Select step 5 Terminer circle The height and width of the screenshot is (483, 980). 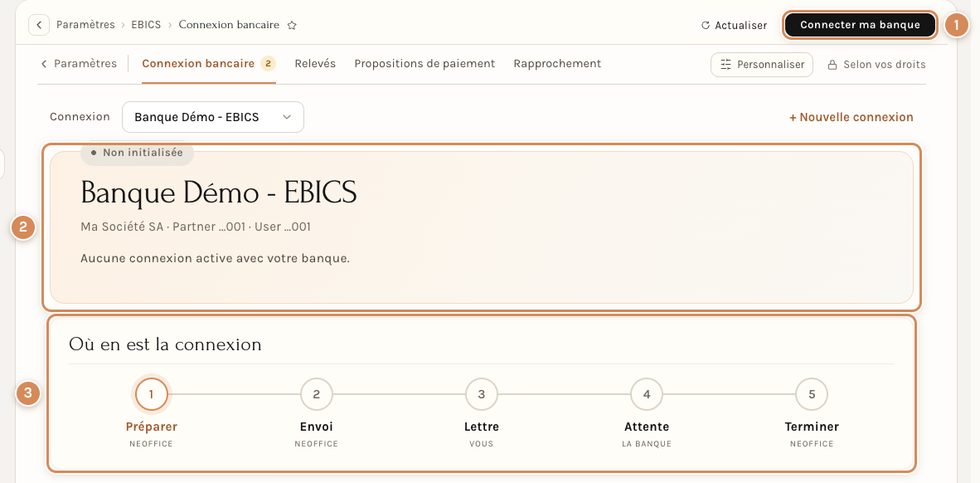pos(812,394)
